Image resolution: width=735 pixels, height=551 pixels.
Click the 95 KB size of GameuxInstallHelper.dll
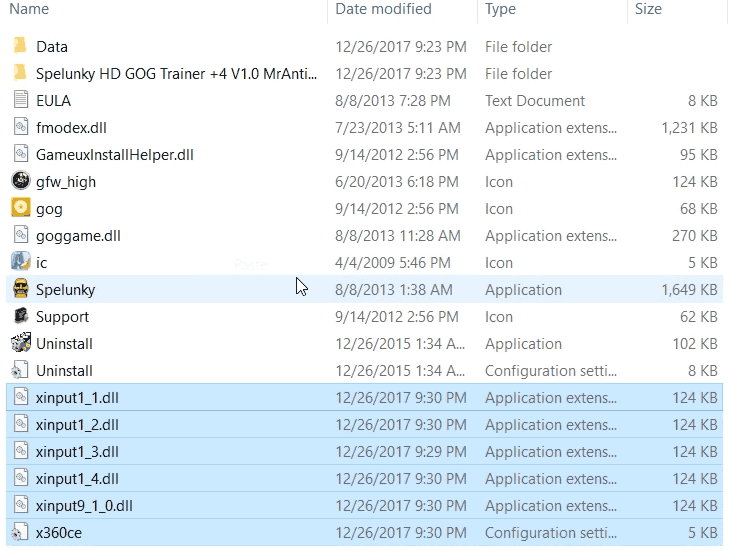(x=699, y=155)
